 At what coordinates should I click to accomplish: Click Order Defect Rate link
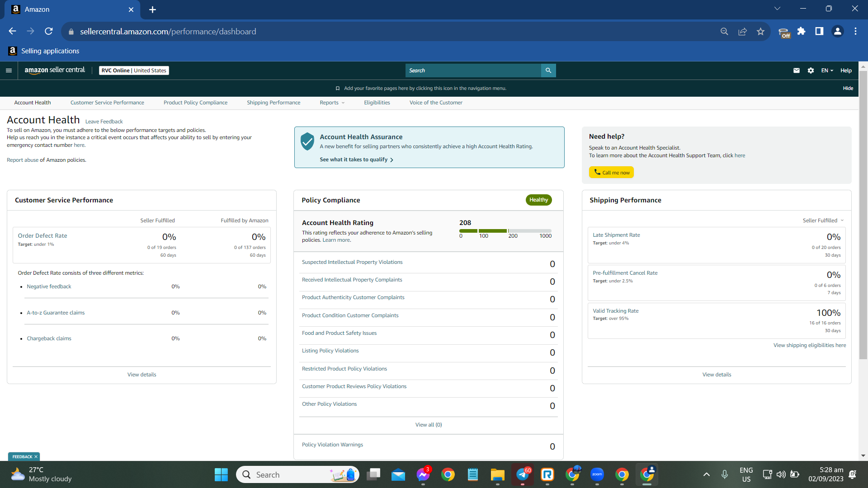point(42,236)
